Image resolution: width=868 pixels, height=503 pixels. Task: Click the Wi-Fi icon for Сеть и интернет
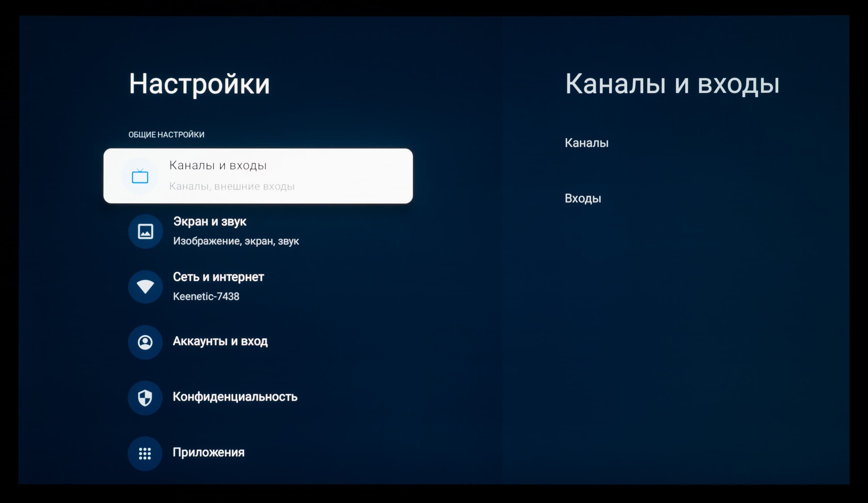[145, 287]
